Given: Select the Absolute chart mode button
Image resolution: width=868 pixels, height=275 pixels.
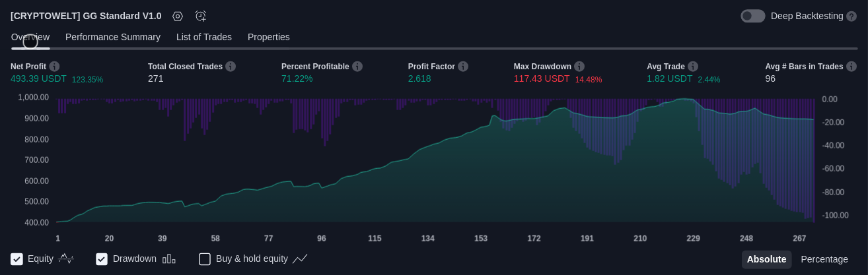Looking at the screenshot, I should pos(766,259).
